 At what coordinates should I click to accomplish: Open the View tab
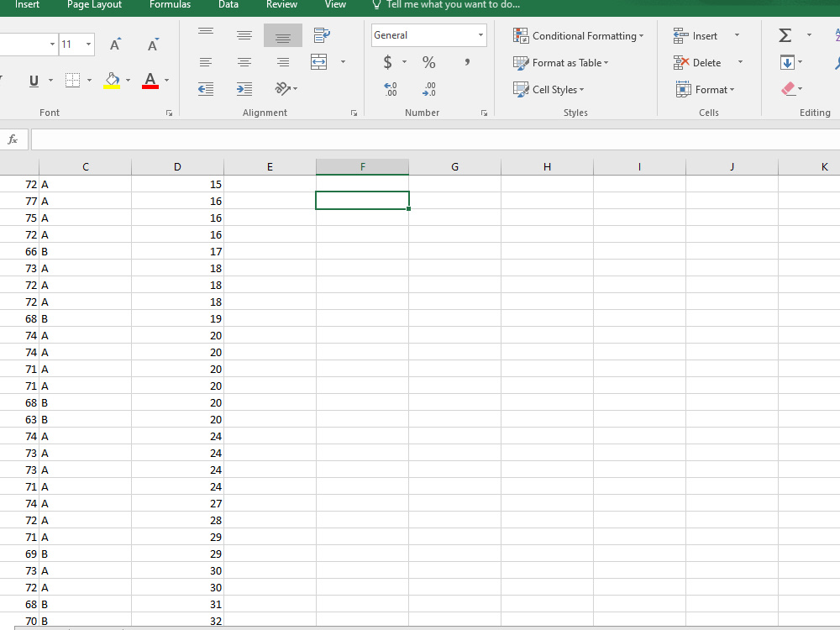(x=335, y=5)
